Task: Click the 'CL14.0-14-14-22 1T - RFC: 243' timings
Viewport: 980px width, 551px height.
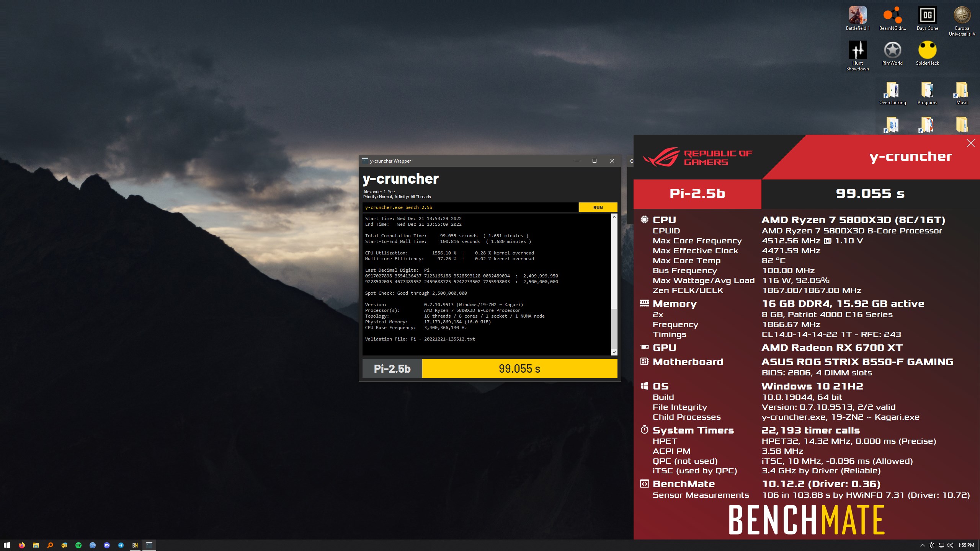Action: point(831,334)
